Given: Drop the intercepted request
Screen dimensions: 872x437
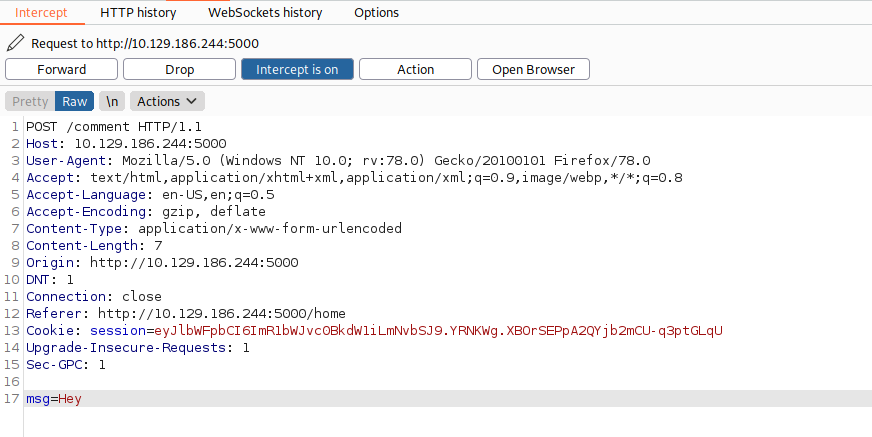Looking at the screenshot, I should (179, 69).
